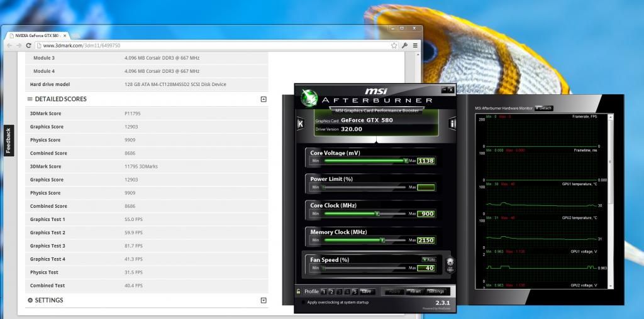Load Afterburner profile 5

pyautogui.click(x=355, y=291)
